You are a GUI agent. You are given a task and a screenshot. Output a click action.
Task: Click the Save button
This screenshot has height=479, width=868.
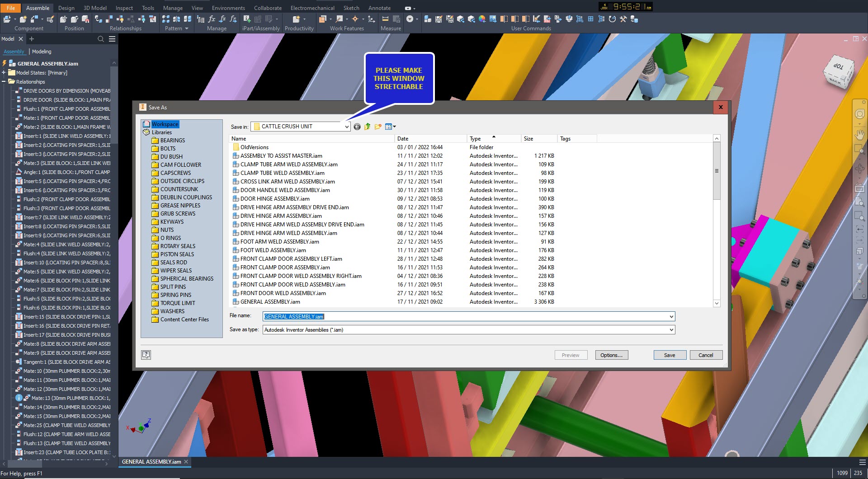[x=669, y=355]
